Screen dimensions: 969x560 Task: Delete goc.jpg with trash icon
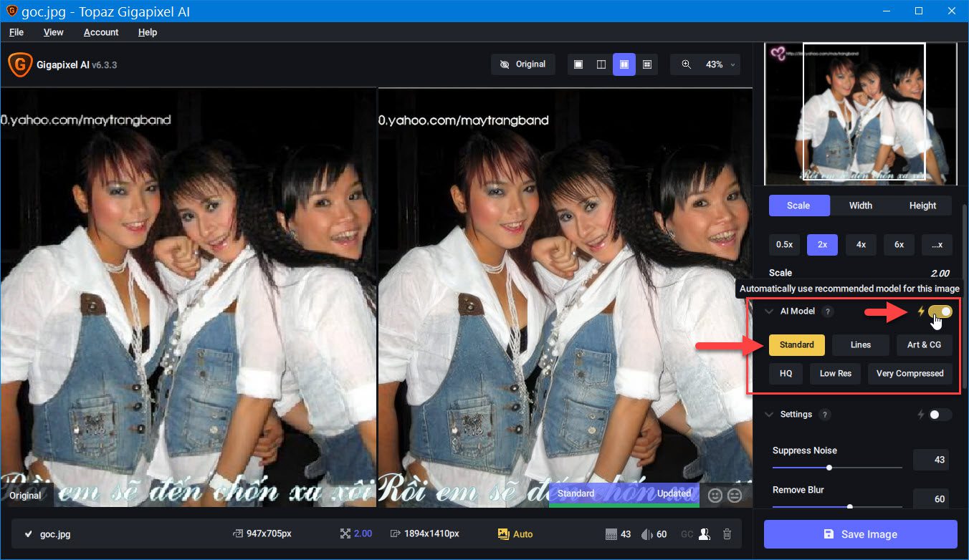coord(727,534)
